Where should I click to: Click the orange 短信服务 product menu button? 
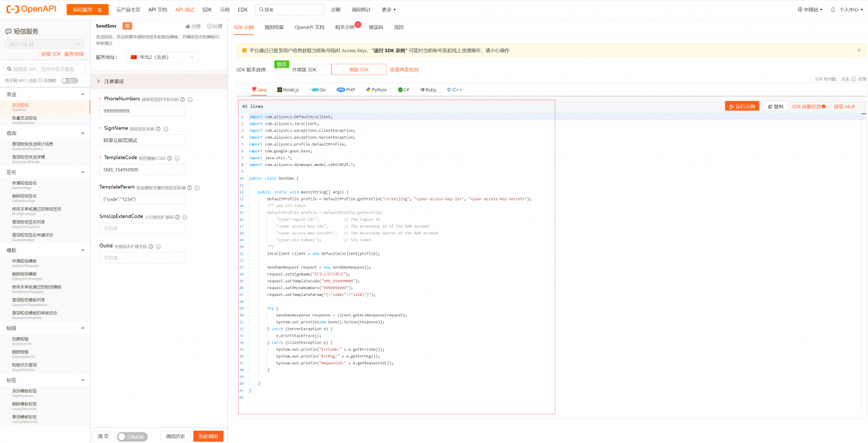(x=87, y=9)
